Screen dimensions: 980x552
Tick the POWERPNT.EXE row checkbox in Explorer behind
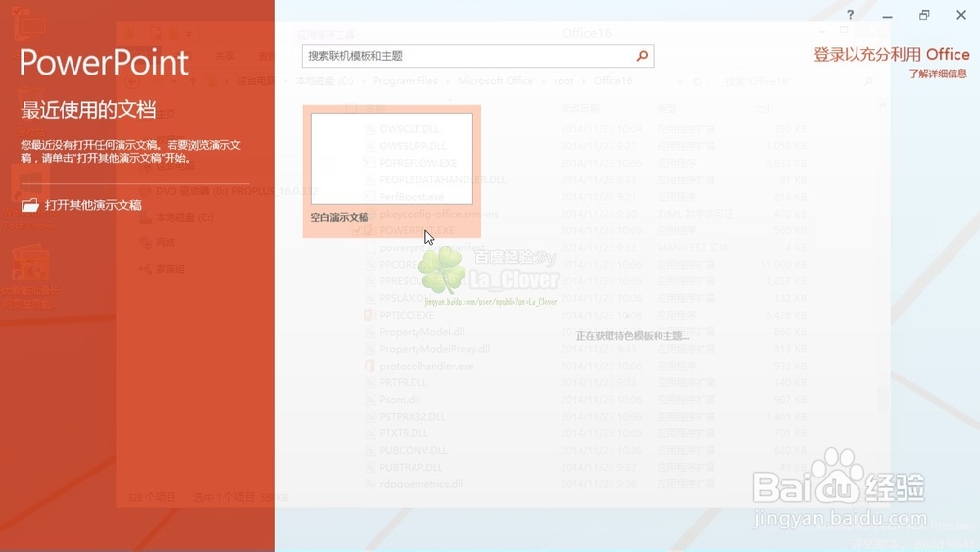pyautogui.click(x=356, y=230)
